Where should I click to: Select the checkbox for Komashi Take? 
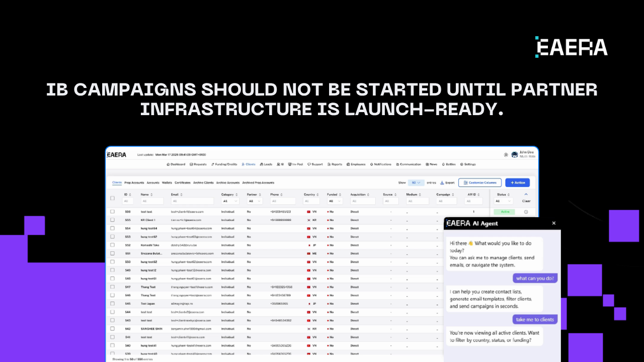(x=113, y=245)
